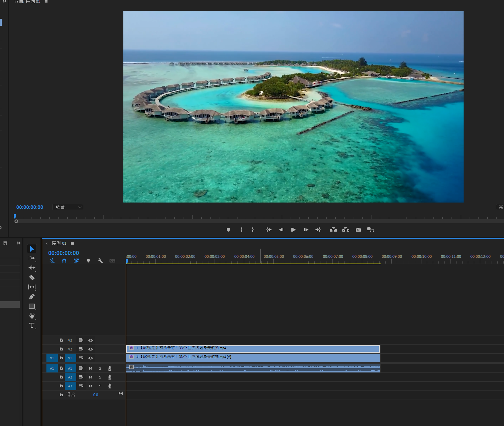Choose the Ripple Edit tool

click(x=32, y=268)
